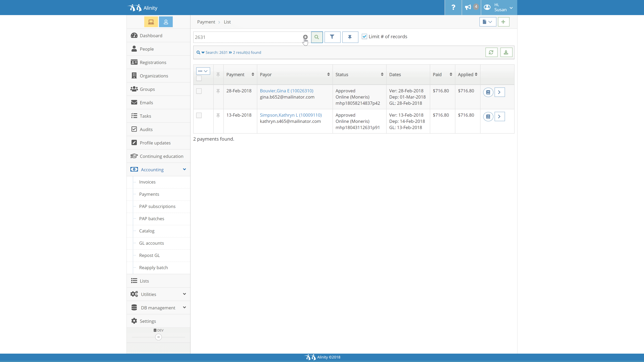Add a new payment with plus button
Screen dimensions: 644x362
pyautogui.click(x=503, y=22)
